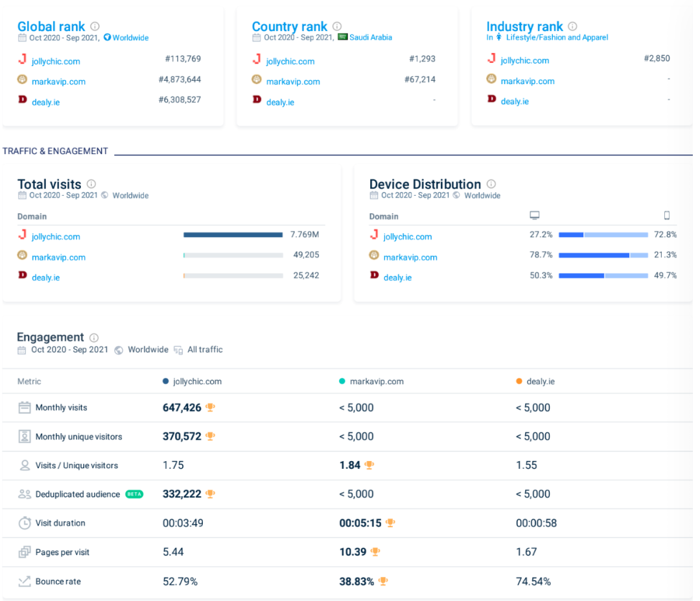Click the jollychic.com legend dot in Engagement
700x601 pixels.
click(x=166, y=381)
